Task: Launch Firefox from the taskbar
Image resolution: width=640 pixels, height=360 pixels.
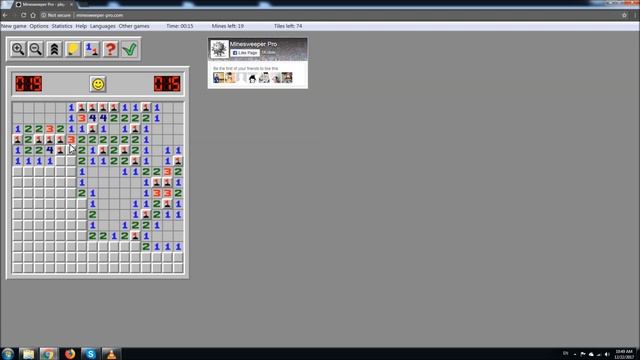Action: (x=70, y=354)
